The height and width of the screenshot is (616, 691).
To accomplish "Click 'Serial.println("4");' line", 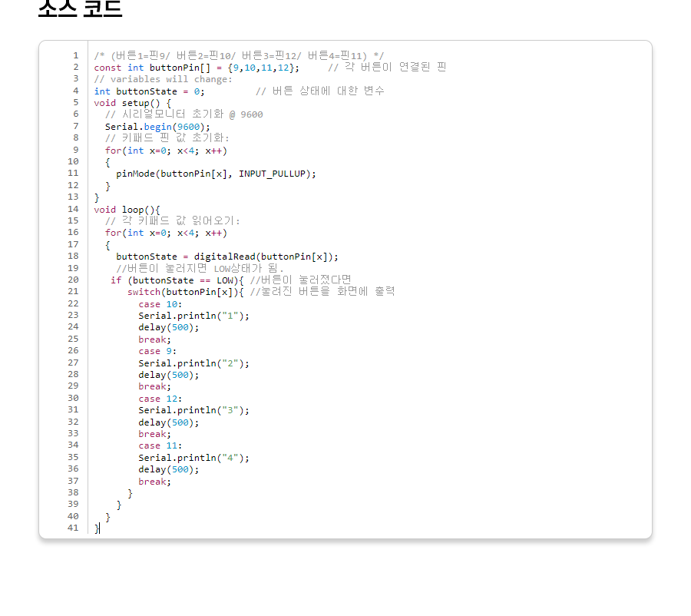I will coord(193,458).
